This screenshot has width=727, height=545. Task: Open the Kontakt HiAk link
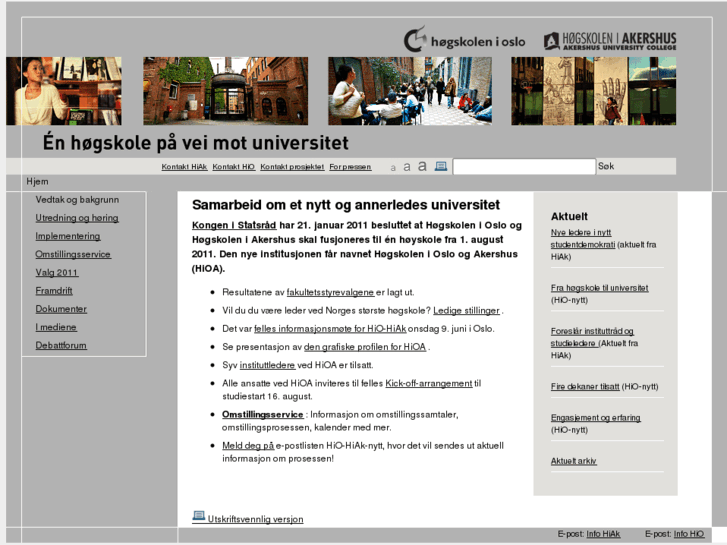tap(184, 167)
